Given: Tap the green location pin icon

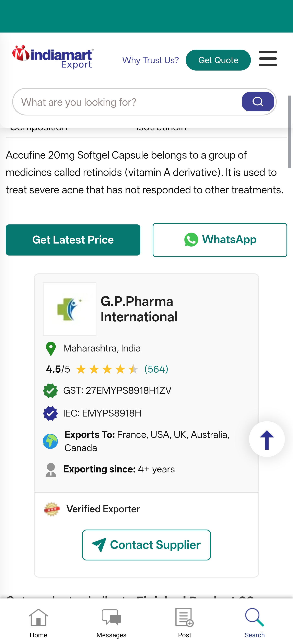Looking at the screenshot, I should 51,348.
